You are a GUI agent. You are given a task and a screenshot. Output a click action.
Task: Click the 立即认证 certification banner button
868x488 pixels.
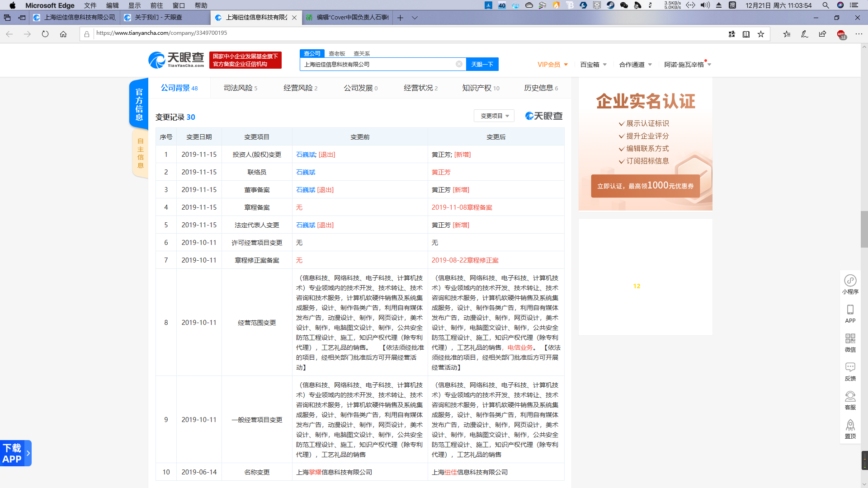click(x=645, y=186)
